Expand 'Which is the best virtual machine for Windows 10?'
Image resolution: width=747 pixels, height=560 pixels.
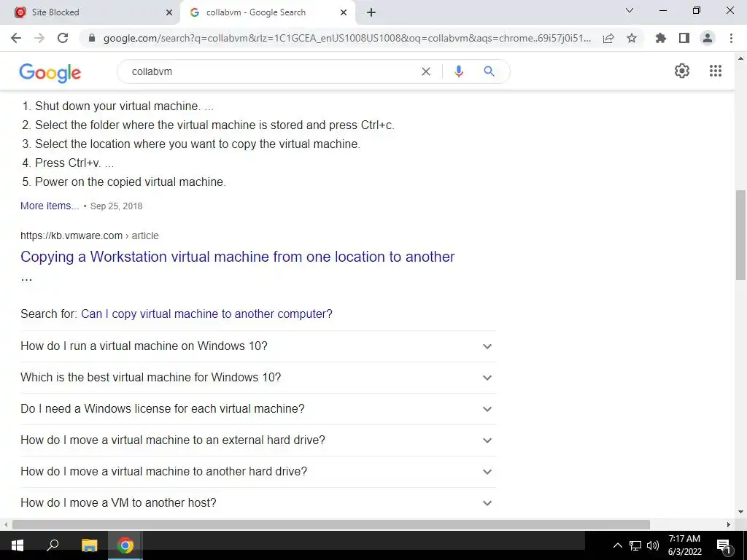click(x=258, y=378)
